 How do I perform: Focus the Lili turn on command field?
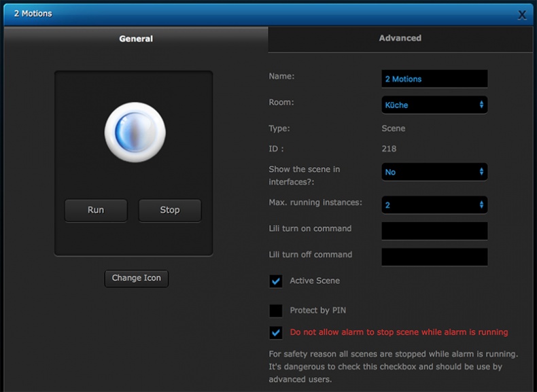[x=434, y=231]
